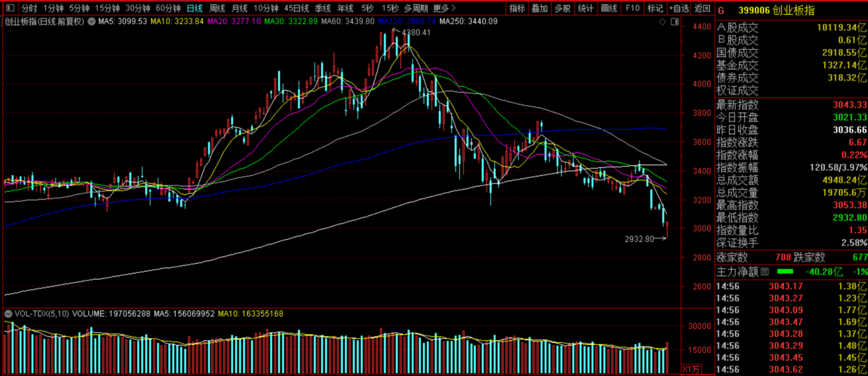868x376 pixels.
Task: Click the tick row priced 3043.09
Action: tap(791, 310)
